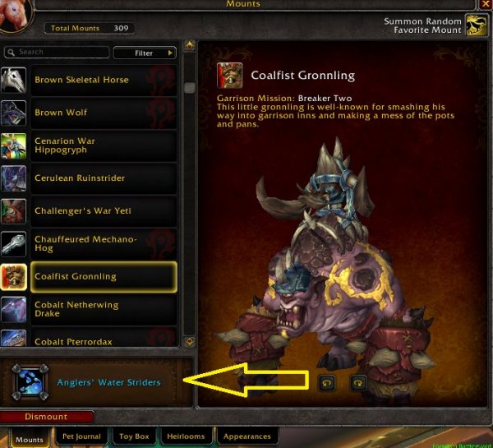This screenshot has height=448, width=493.
Task: Click the Brown Wolf mount icon
Action: (13, 113)
